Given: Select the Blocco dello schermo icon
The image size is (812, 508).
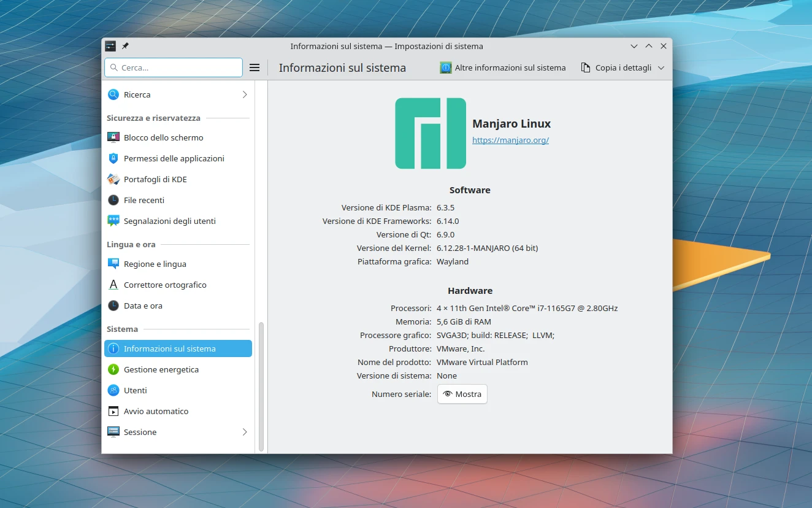Looking at the screenshot, I should (113, 137).
